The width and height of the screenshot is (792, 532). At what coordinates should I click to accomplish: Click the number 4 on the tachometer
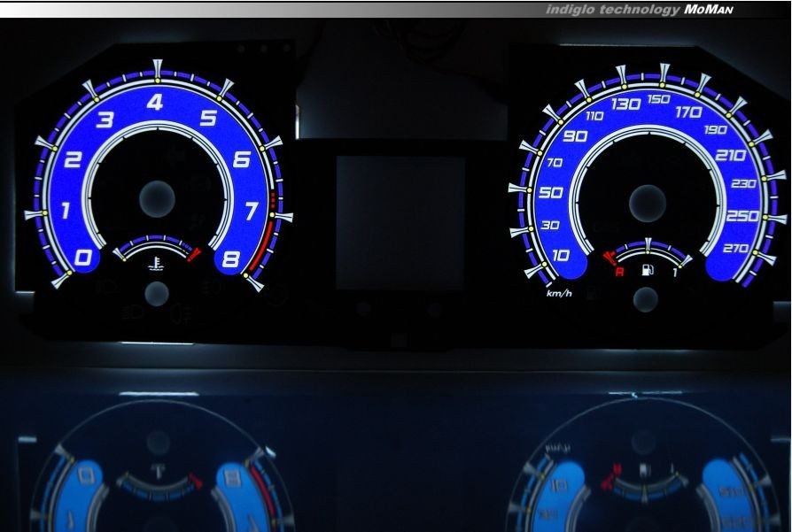[156, 103]
